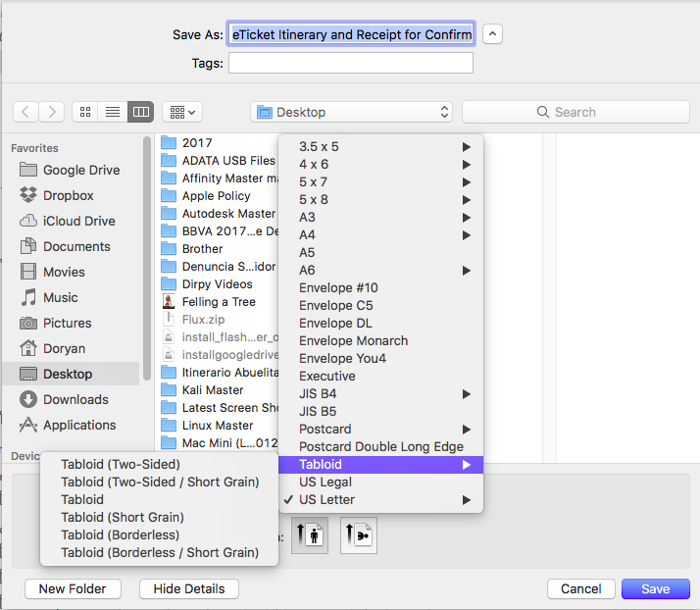Click the Search field
This screenshot has width=700, height=610.
click(575, 112)
